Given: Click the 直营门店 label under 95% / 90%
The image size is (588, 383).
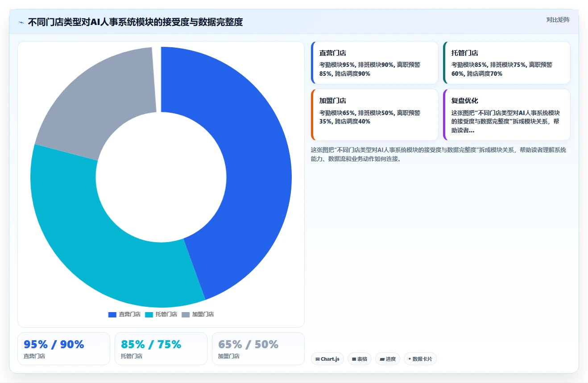Looking at the screenshot, I should click(x=34, y=356).
